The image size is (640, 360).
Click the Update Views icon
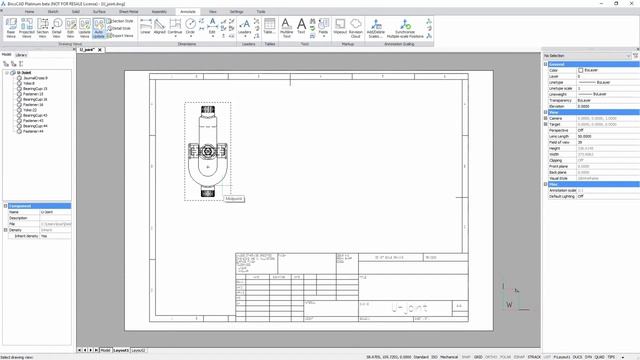(x=84, y=28)
